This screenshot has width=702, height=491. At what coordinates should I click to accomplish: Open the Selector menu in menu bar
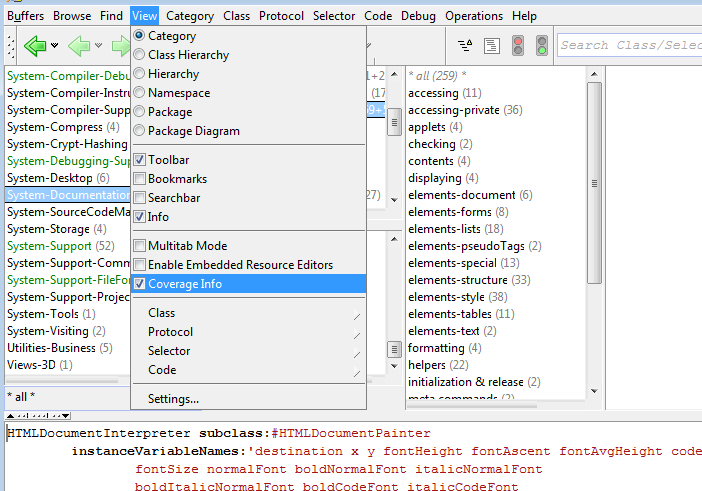(x=334, y=16)
